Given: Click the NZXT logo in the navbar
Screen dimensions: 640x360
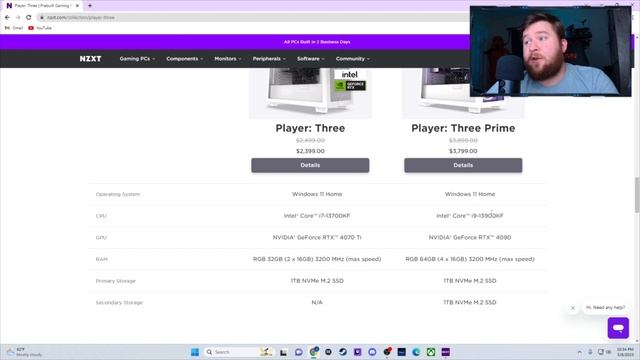Looking at the screenshot, I should [90, 59].
